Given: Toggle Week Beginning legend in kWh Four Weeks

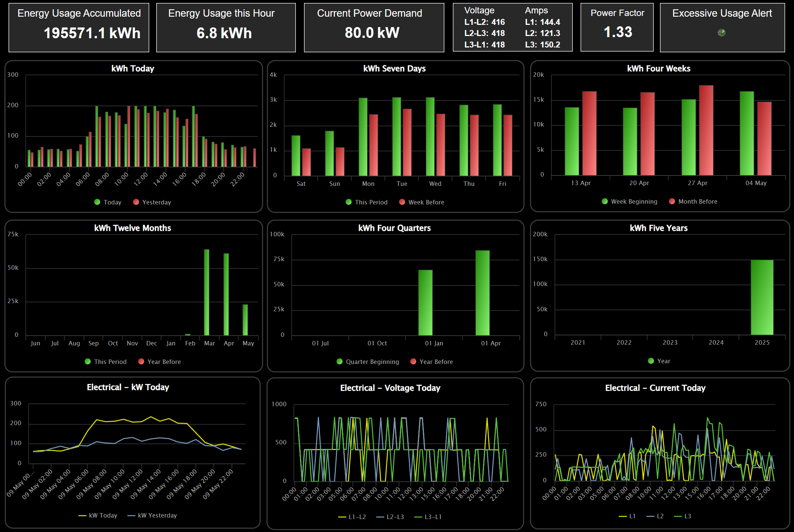Looking at the screenshot, I should click(x=629, y=201).
